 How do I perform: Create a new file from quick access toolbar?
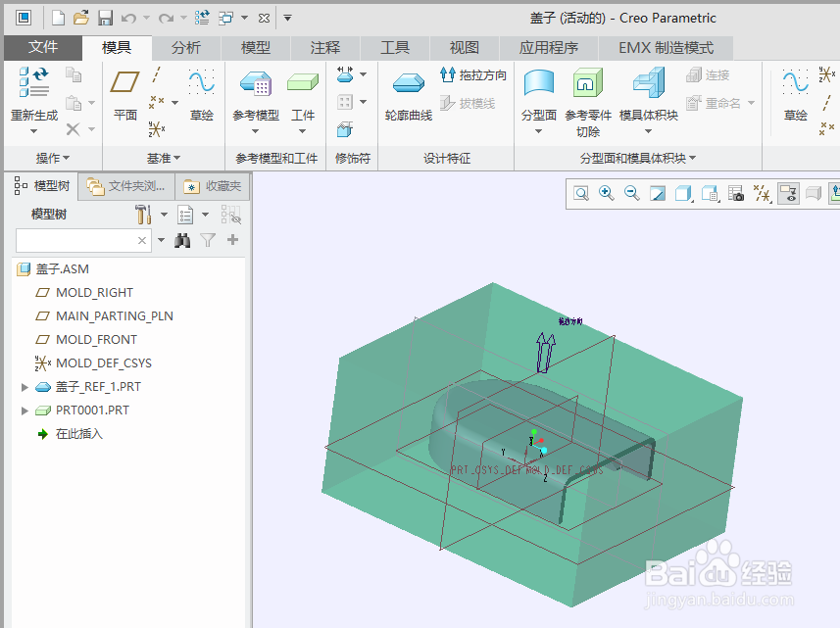pos(58,19)
